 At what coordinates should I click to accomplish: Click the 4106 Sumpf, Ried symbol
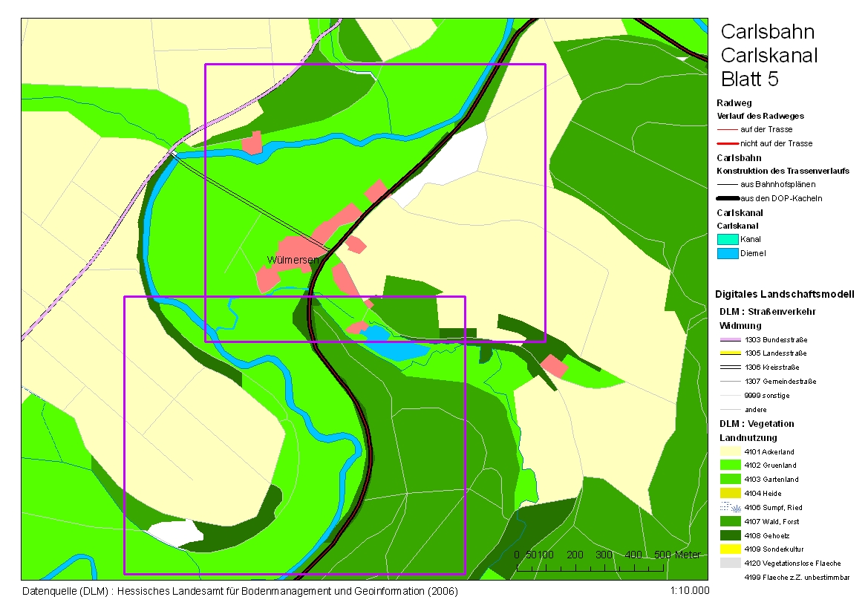(x=729, y=507)
